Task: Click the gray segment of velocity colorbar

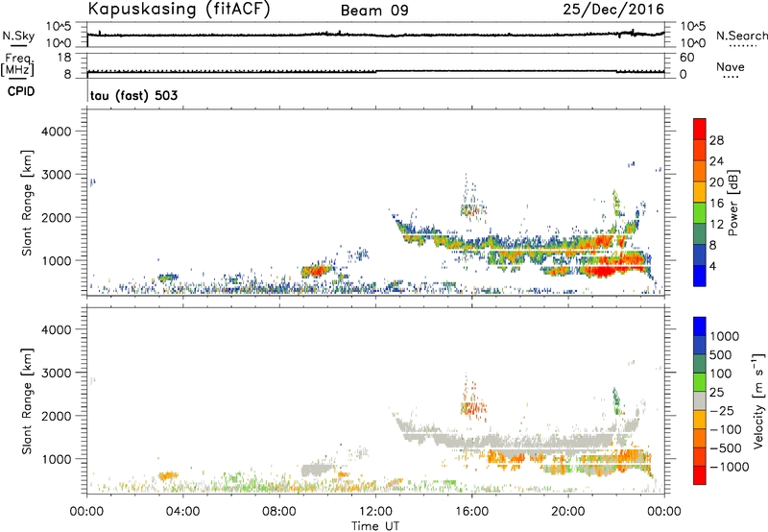Action: coord(700,400)
